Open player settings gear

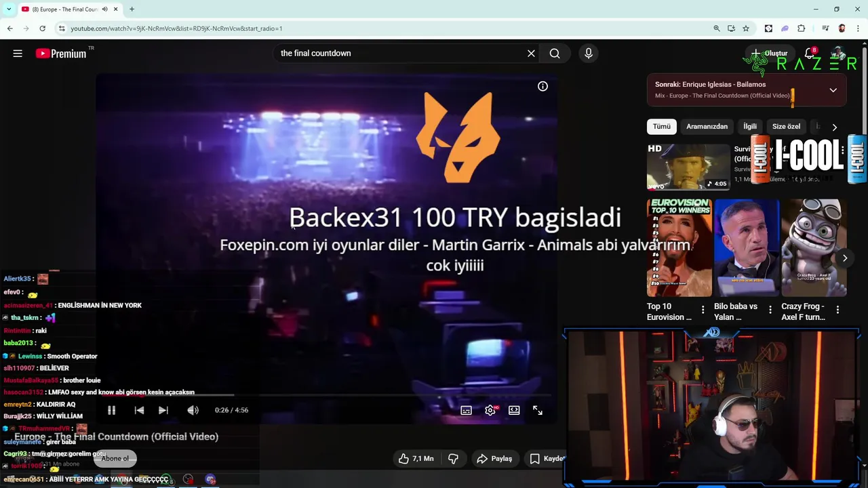coord(490,410)
